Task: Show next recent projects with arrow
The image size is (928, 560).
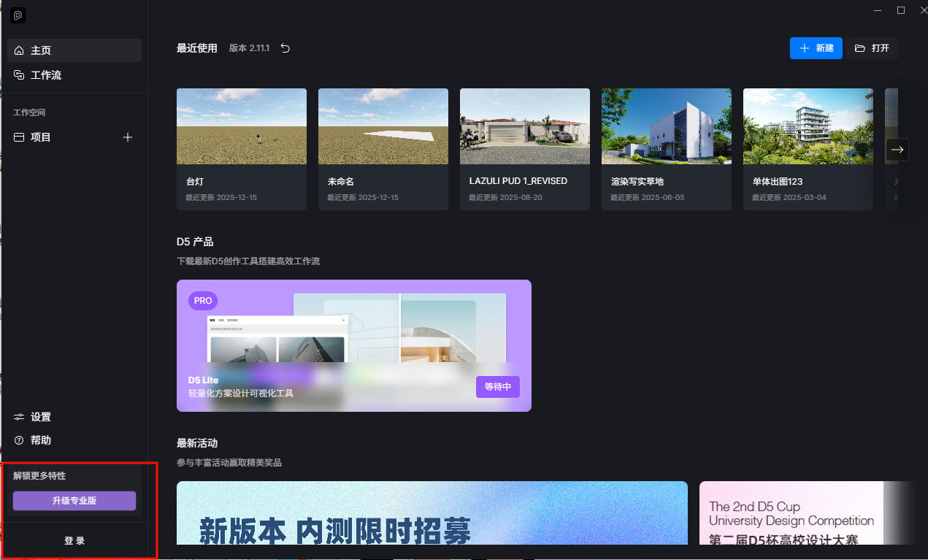Action: click(897, 150)
